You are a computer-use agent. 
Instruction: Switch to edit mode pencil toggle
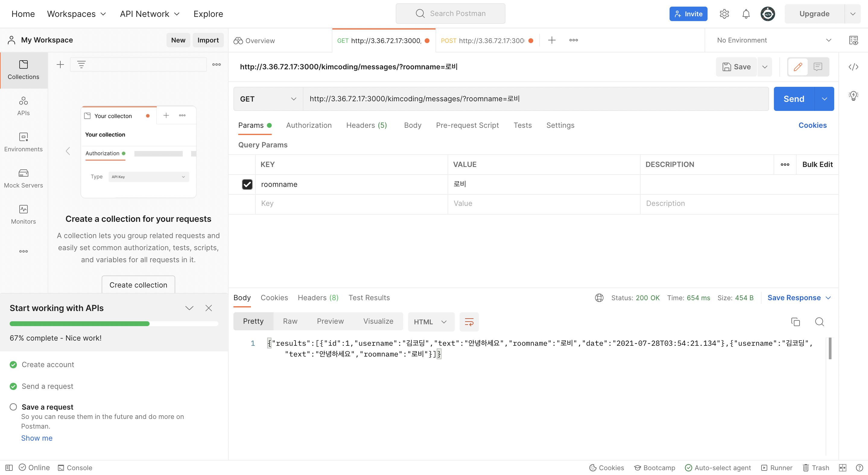pyautogui.click(x=797, y=67)
